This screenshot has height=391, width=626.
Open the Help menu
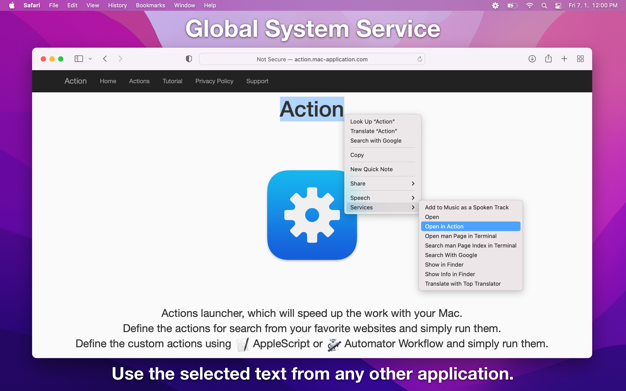[x=210, y=6]
